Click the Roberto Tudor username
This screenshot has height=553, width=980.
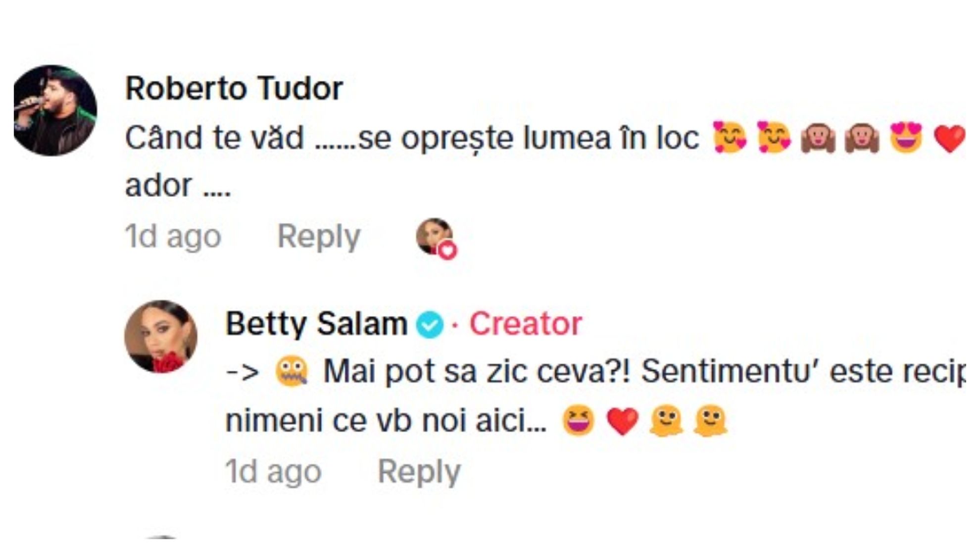tap(234, 89)
